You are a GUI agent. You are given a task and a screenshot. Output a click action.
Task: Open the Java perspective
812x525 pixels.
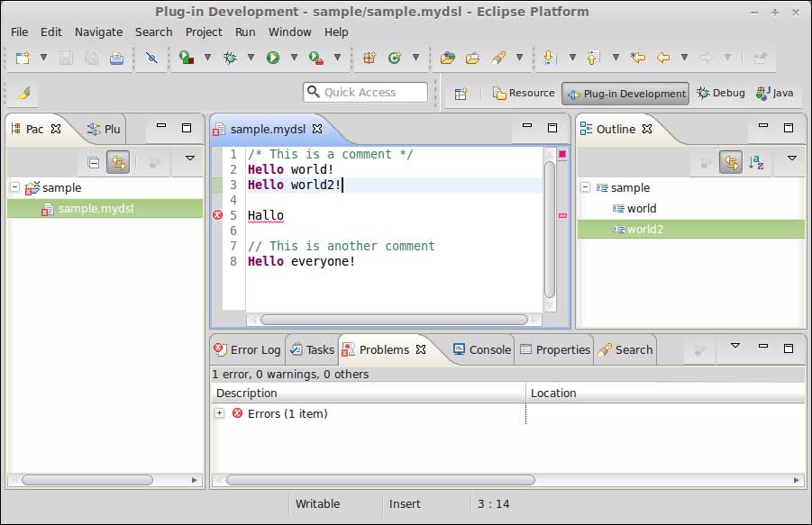pyautogui.click(x=774, y=93)
